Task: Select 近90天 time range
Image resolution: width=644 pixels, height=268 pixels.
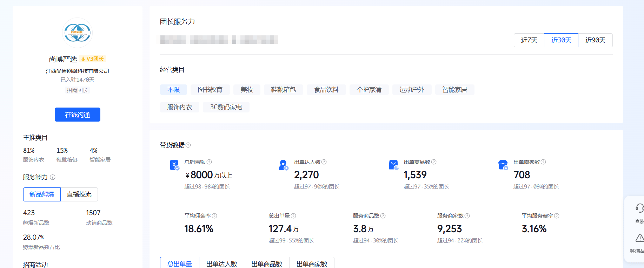Action: coord(595,40)
